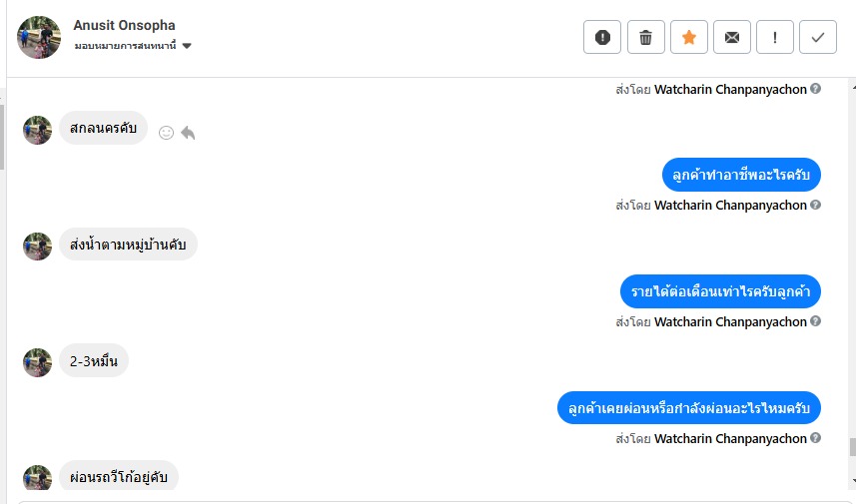Click the spam report exclamation circle icon
This screenshot has width=856, height=504.
pyautogui.click(x=602, y=37)
